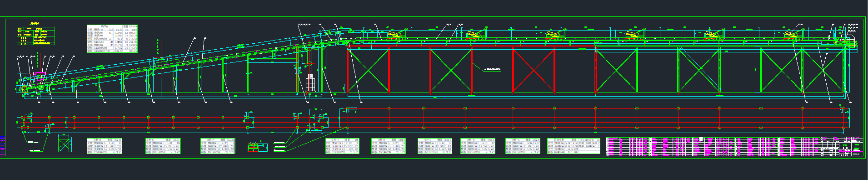This screenshot has height=180, width=868.
Task: Select the 支柱-F weight table
Action: click(x=218, y=146)
